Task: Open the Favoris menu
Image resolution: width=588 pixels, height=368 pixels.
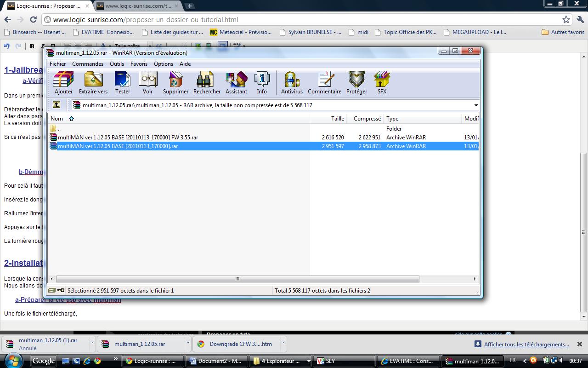Action: 139,64
